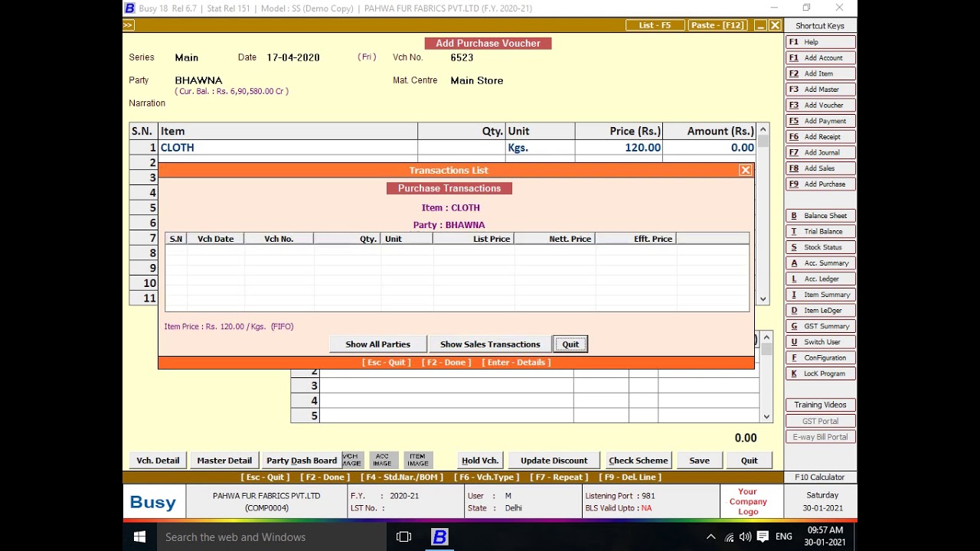Open Trial Balance report
Image resolution: width=980 pixels, height=551 pixels.
click(x=821, y=231)
